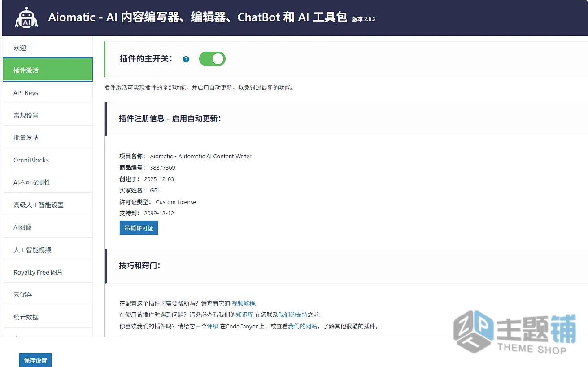Go to the 统计数据 tab
This screenshot has height=367, width=588.
point(48,317)
